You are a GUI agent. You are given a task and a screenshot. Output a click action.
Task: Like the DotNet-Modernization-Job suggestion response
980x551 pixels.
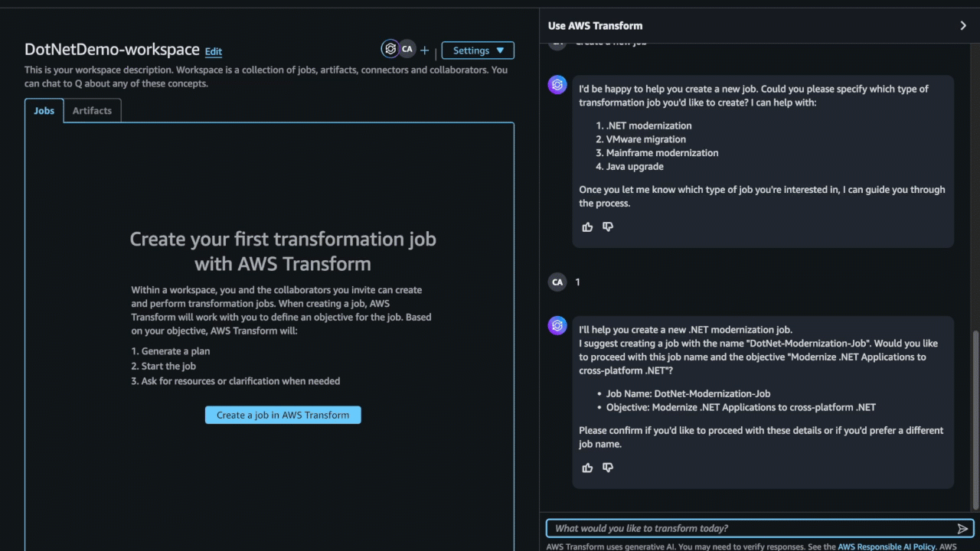pyautogui.click(x=587, y=468)
